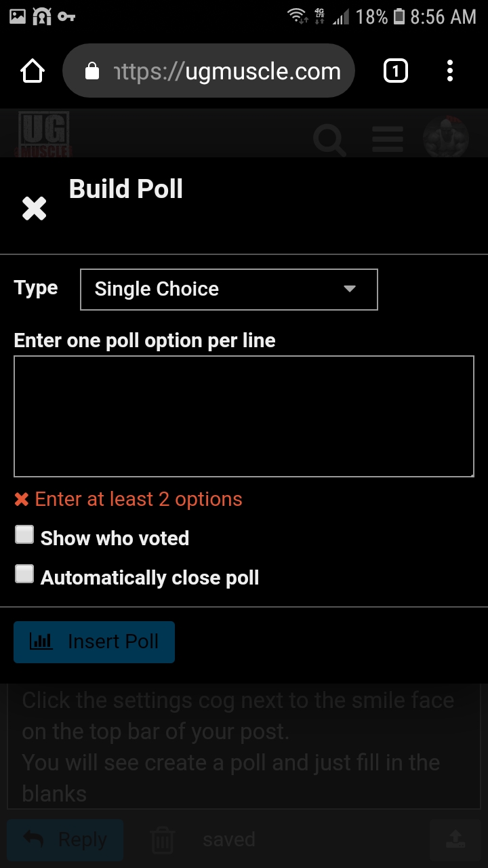Tap the padlock site security icon
This screenshot has height=868, width=488.
pos(92,71)
